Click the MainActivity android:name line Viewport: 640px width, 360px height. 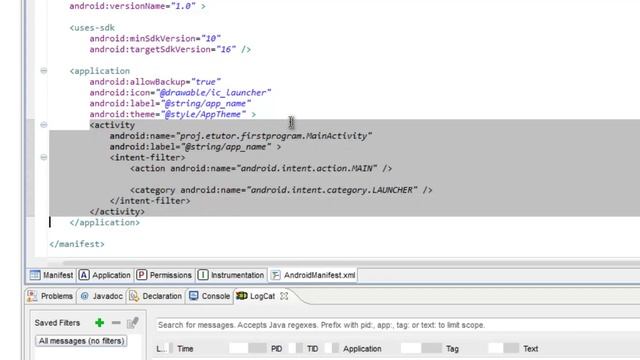[241, 136]
